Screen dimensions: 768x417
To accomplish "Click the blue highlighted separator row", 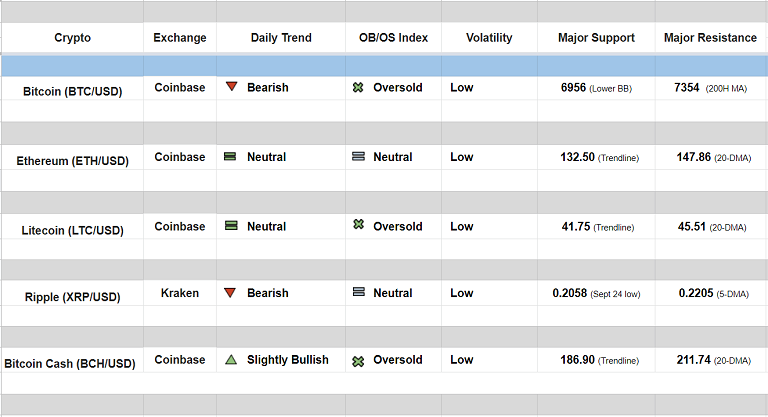I will tap(384, 65).
